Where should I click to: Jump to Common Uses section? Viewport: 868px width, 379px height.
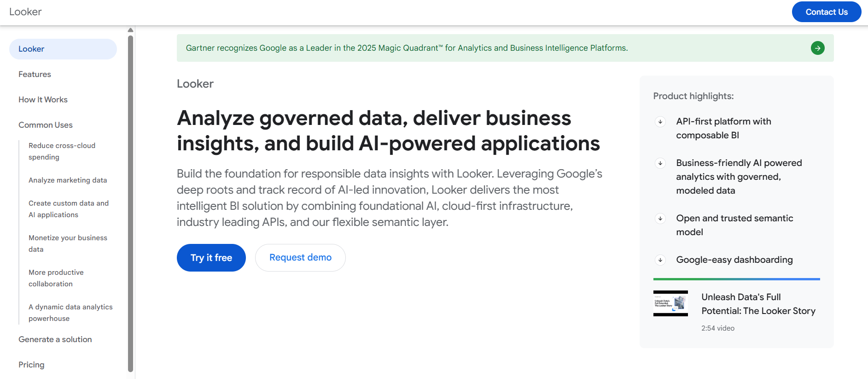click(46, 125)
